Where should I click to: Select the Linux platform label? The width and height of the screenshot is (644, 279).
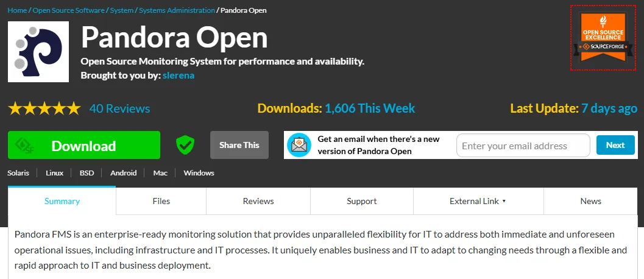pyautogui.click(x=54, y=173)
